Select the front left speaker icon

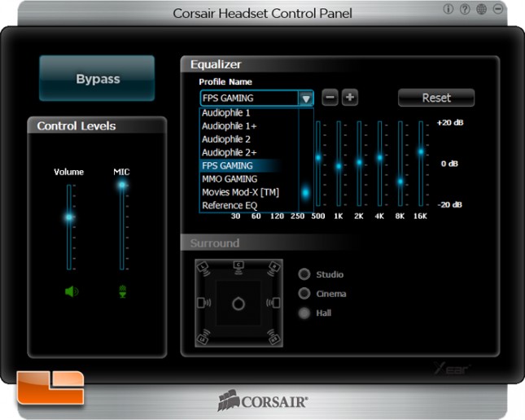pos(204,269)
